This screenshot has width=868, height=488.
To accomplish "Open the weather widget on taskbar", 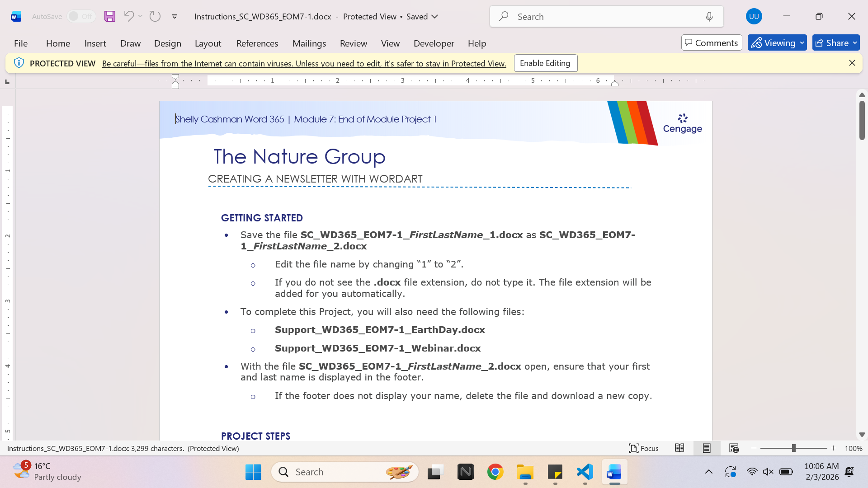I will pos(47,472).
